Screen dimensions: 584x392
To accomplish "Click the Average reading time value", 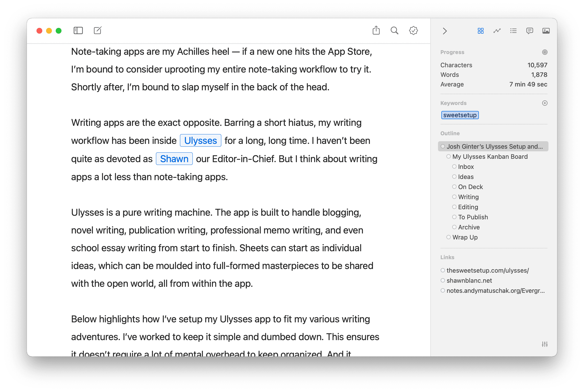I will (x=528, y=84).
